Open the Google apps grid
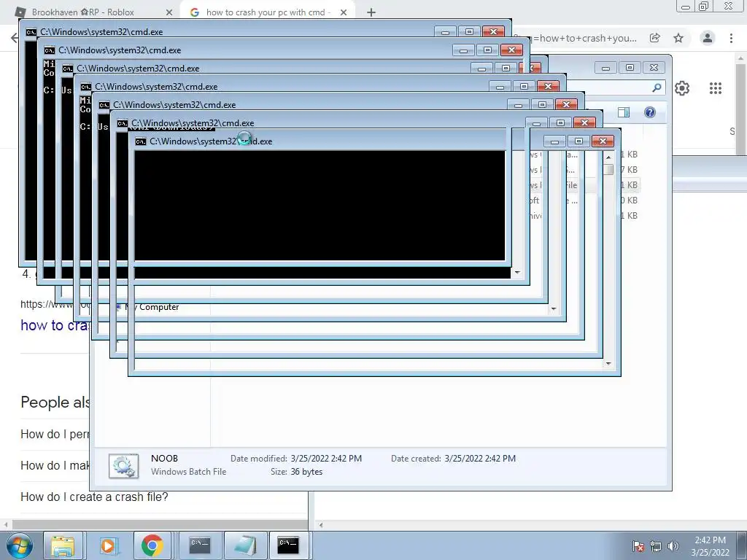747x560 pixels. (x=716, y=88)
